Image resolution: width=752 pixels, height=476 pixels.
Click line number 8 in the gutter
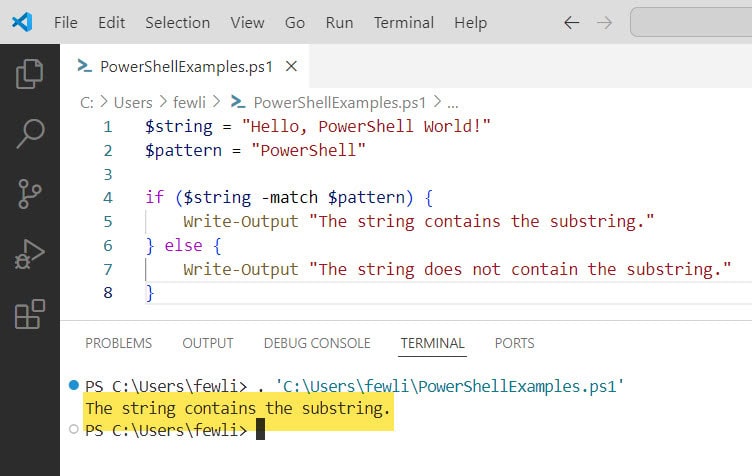click(108, 292)
